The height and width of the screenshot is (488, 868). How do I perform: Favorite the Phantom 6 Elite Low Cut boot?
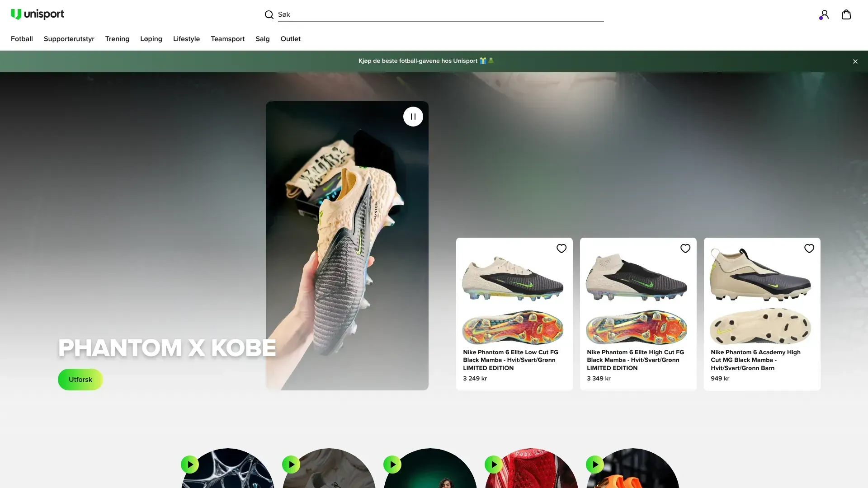pyautogui.click(x=561, y=249)
